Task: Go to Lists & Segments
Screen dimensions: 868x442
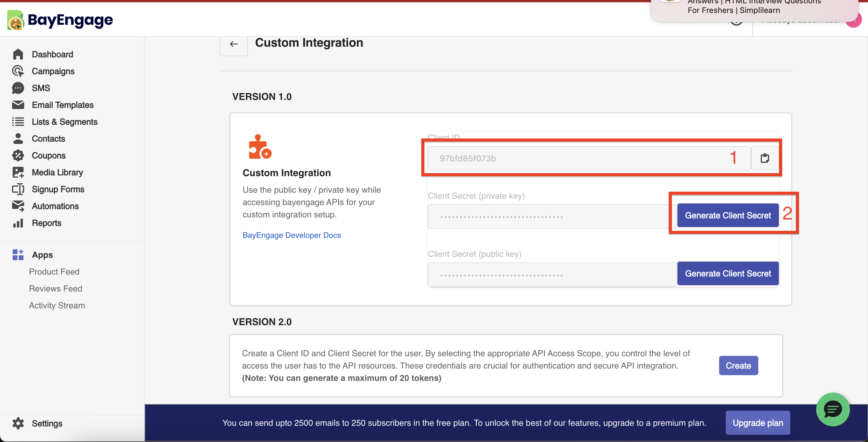Action: coord(64,122)
